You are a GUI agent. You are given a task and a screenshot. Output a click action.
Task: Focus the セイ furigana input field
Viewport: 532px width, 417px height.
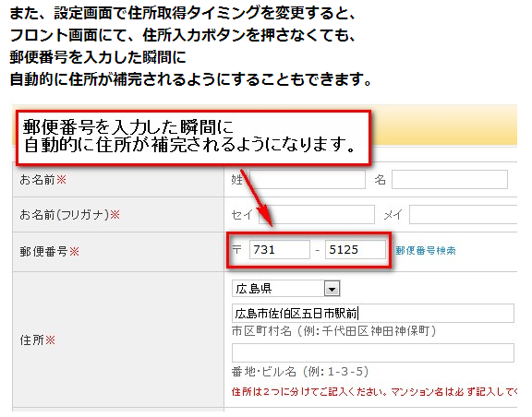(x=317, y=214)
